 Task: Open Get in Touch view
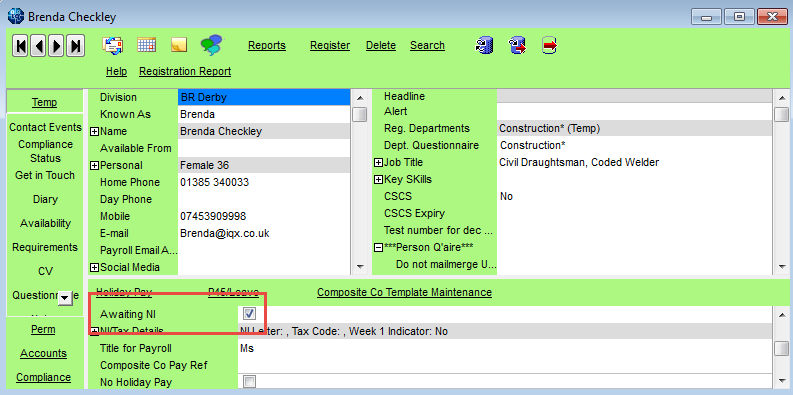click(x=45, y=175)
